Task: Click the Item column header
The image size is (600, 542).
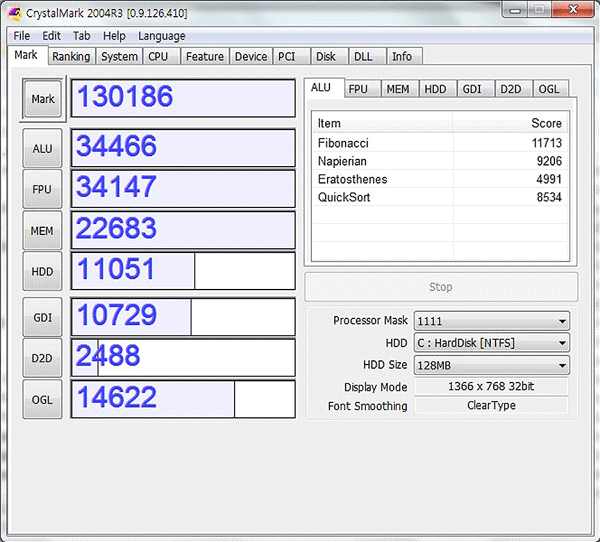Action: coord(382,123)
